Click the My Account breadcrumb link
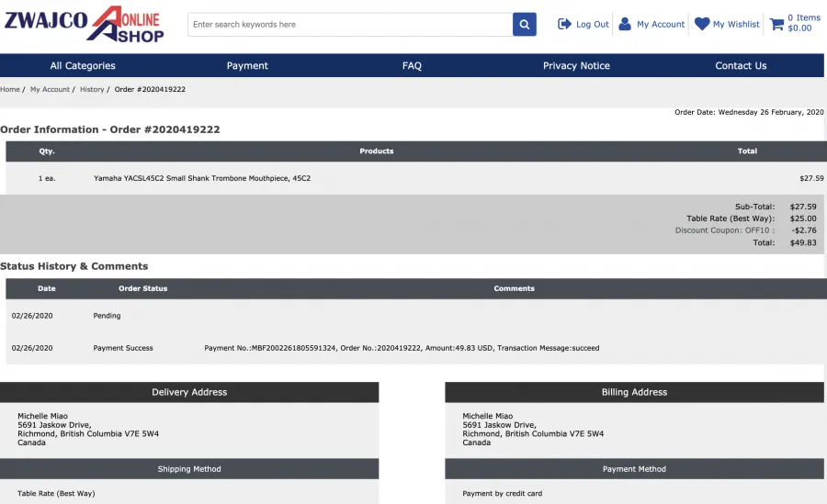 [x=50, y=90]
